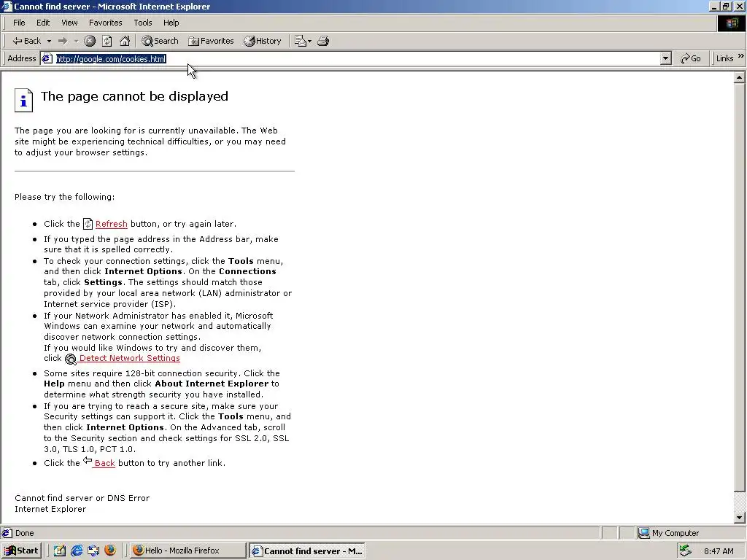Click the scroll down arrow
Image resolution: width=747 pixels, height=560 pixels.
[739, 518]
